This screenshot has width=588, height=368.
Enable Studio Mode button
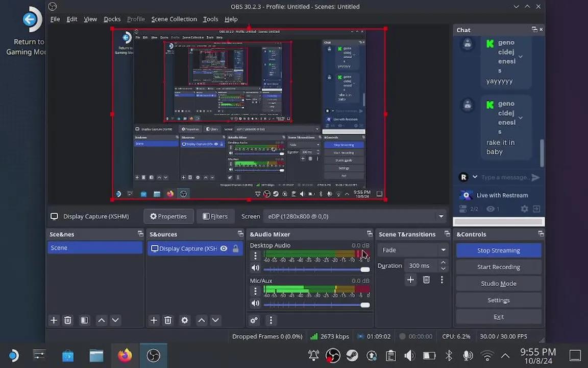[x=499, y=284]
